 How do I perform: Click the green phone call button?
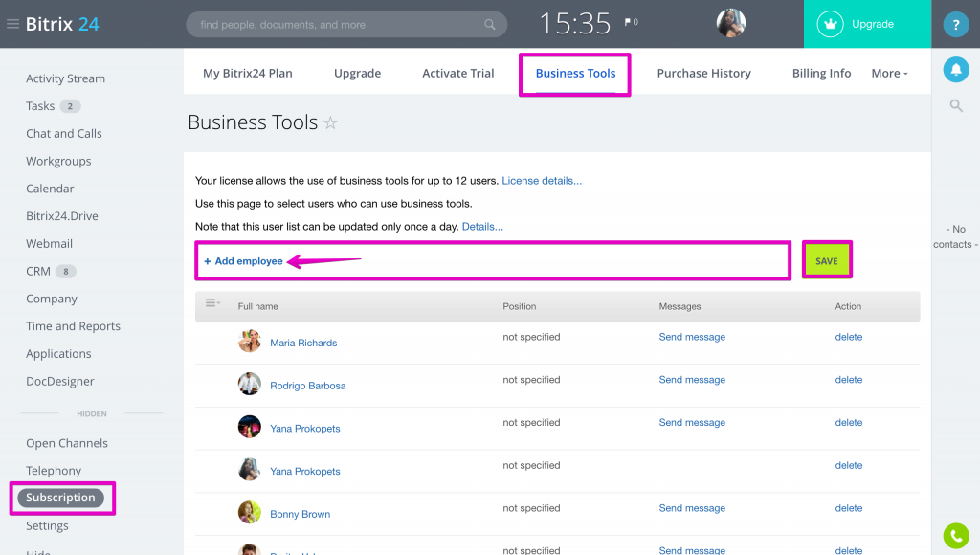tap(956, 536)
